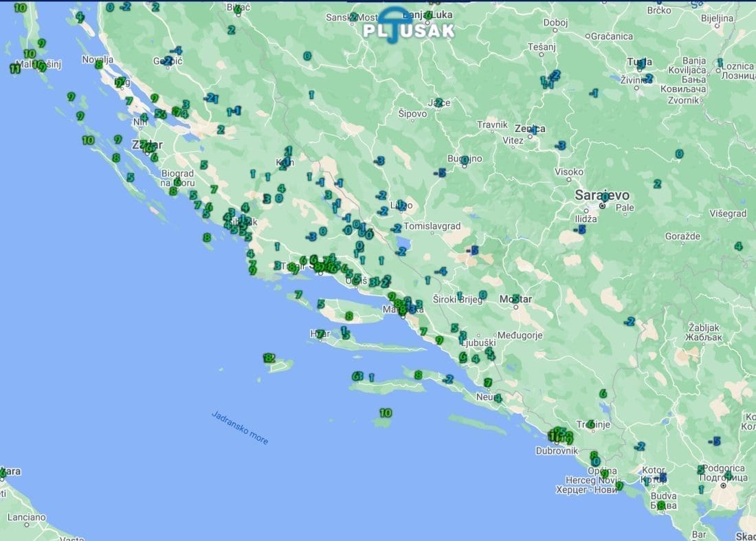Click the -5 marker beside Ilidža
The height and width of the screenshot is (541, 756).
tap(581, 230)
